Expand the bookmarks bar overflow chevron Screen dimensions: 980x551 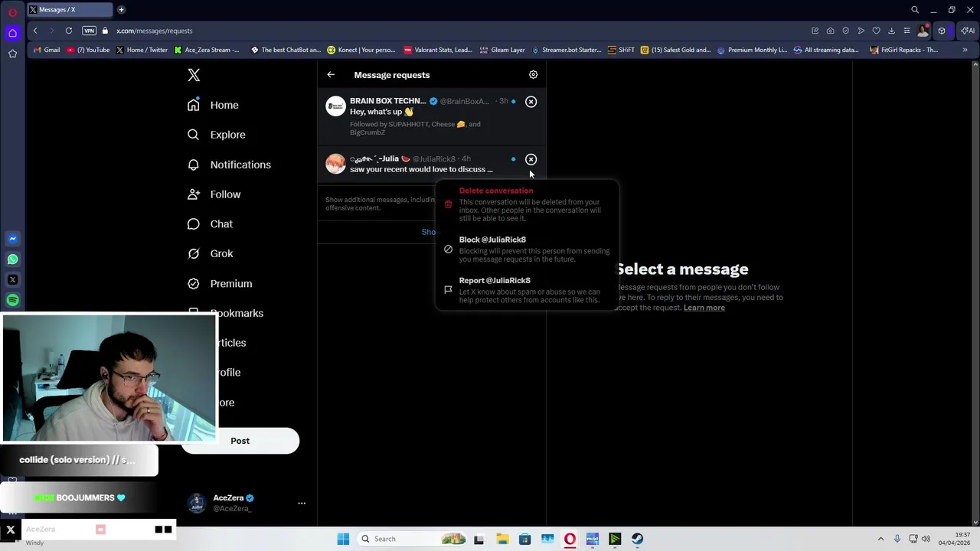pos(965,50)
